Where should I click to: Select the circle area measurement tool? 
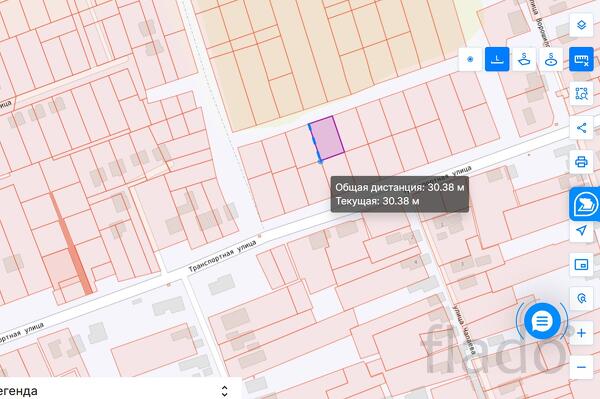click(551, 59)
